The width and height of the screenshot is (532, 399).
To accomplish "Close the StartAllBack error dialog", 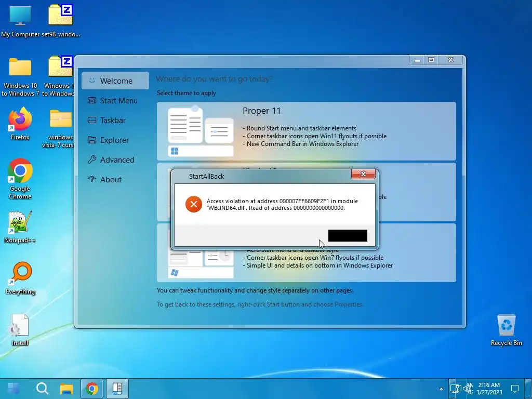I will [x=363, y=174].
